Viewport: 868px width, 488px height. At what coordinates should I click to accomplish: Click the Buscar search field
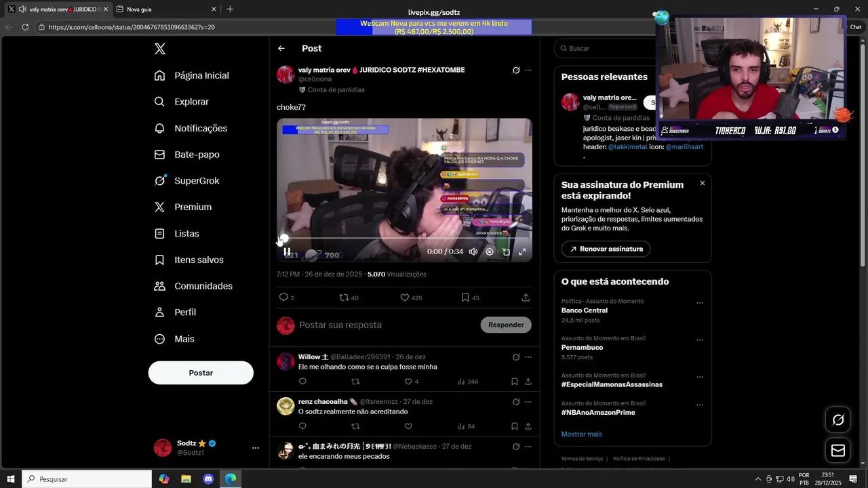[x=605, y=48]
